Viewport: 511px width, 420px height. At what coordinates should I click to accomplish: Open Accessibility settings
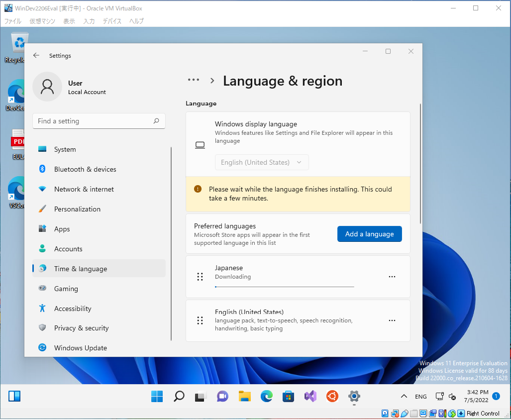99,308
